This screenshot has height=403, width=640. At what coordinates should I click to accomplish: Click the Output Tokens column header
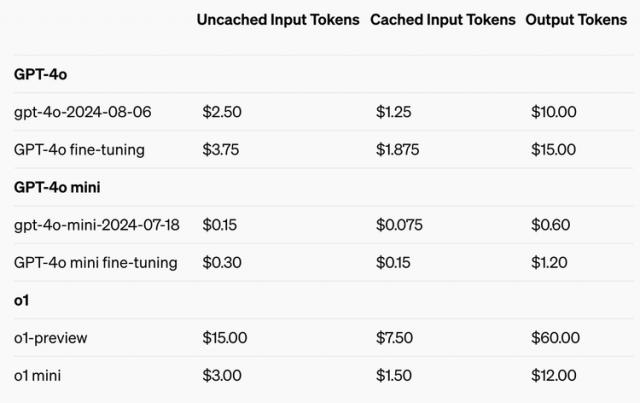(x=577, y=19)
